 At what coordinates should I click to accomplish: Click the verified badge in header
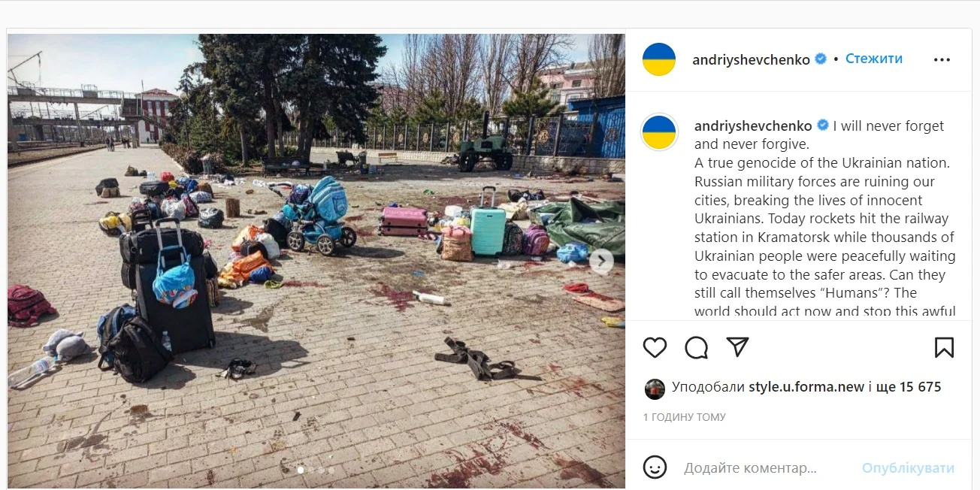pyautogui.click(x=821, y=59)
